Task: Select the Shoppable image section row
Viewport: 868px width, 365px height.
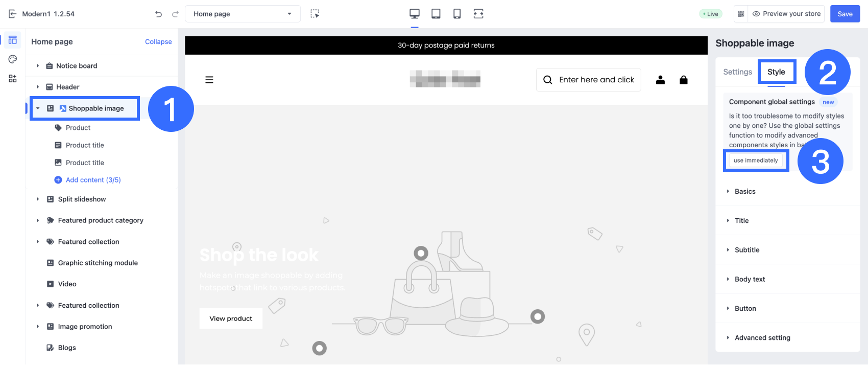Action: tap(84, 108)
